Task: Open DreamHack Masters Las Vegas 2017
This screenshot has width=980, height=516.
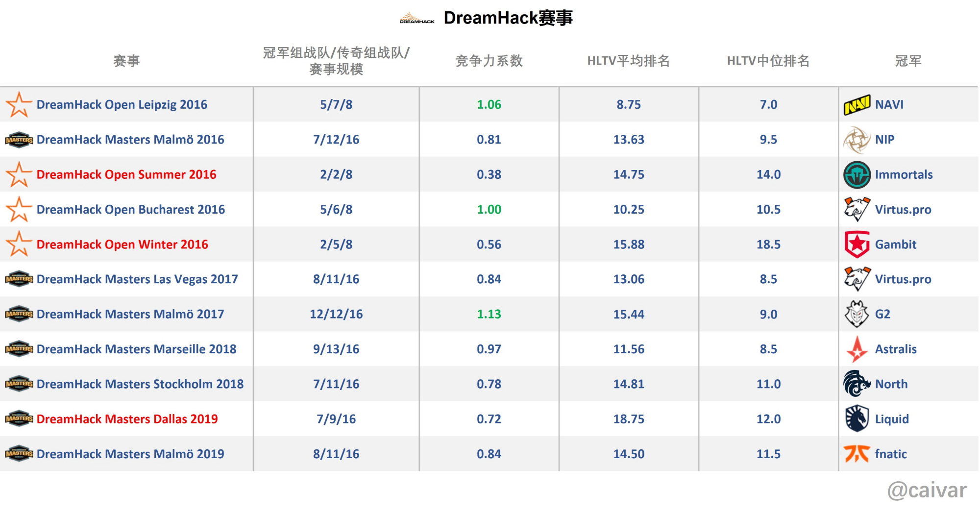Action: [137, 279]
